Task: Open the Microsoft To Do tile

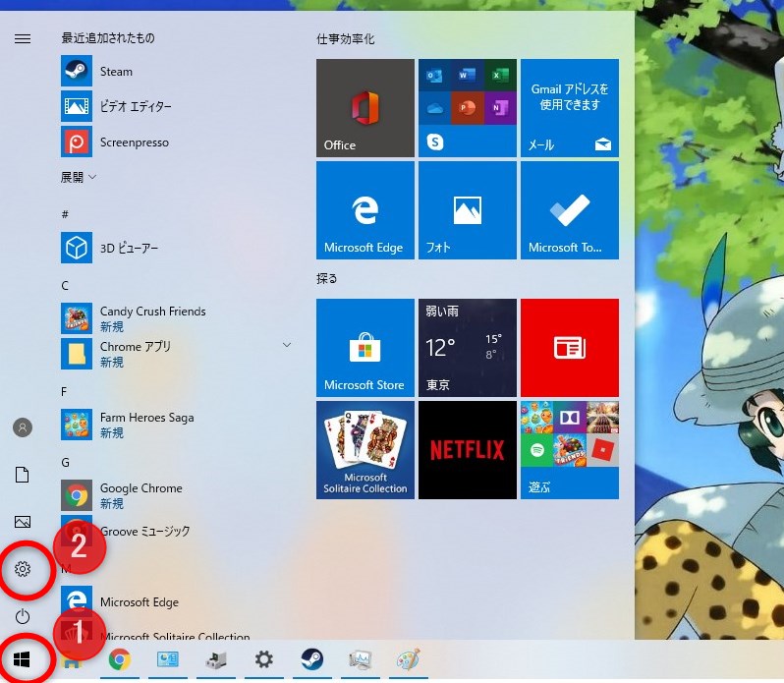Action: coord(570,210)
